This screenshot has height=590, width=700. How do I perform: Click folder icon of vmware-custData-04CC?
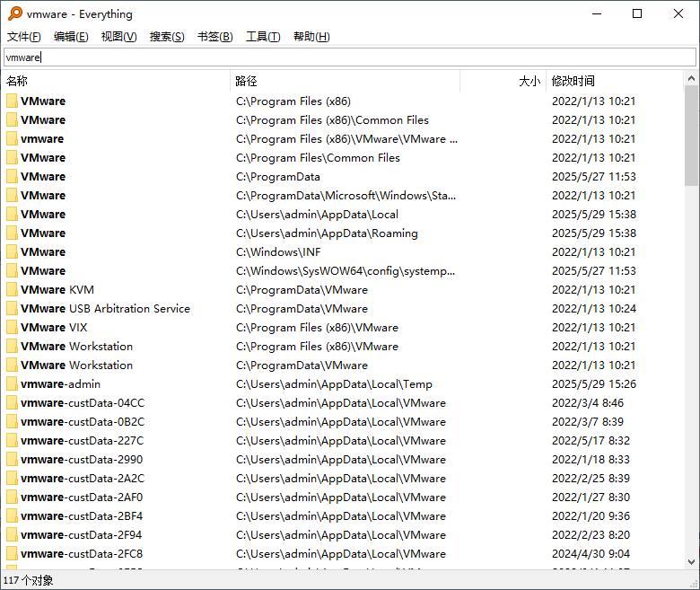click(x=12, y=403)
